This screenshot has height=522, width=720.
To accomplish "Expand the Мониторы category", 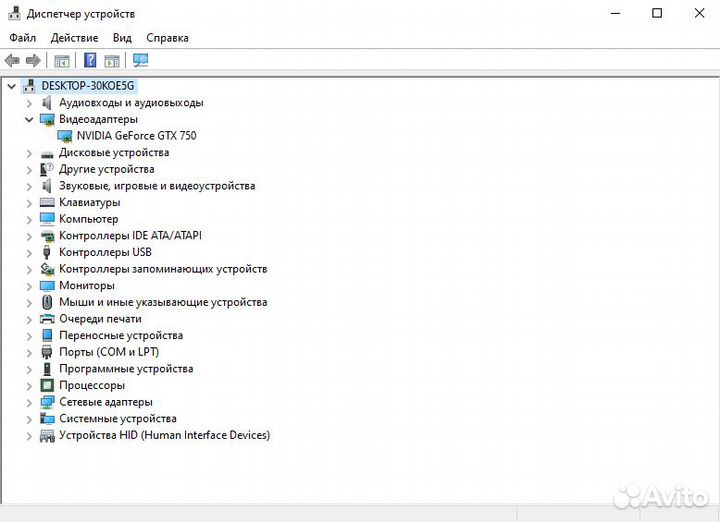I will 29,286.
